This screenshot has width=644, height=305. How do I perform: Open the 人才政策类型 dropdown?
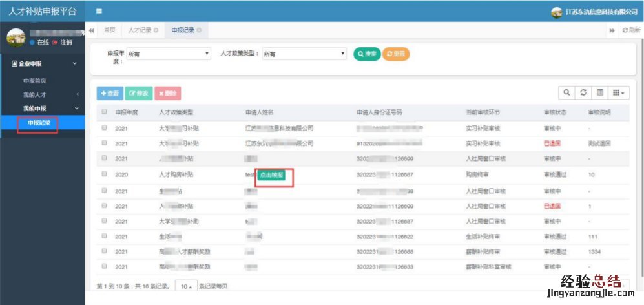tap(304, 54)
